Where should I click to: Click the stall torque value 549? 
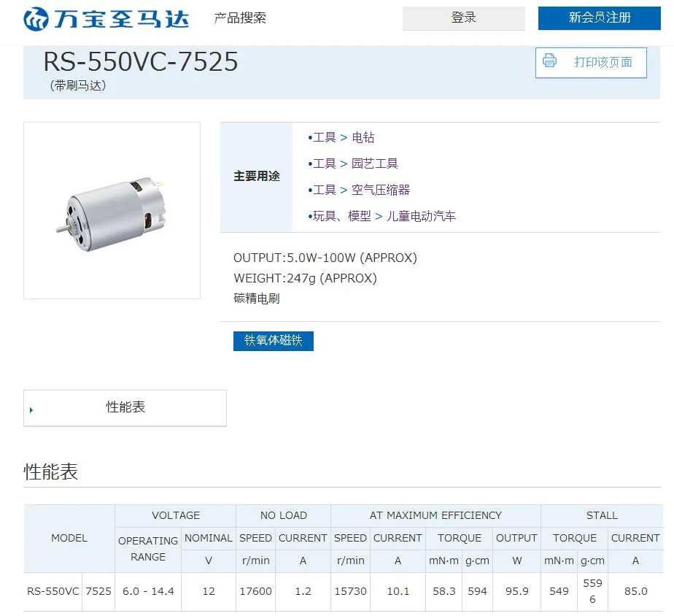click(559, 591)
